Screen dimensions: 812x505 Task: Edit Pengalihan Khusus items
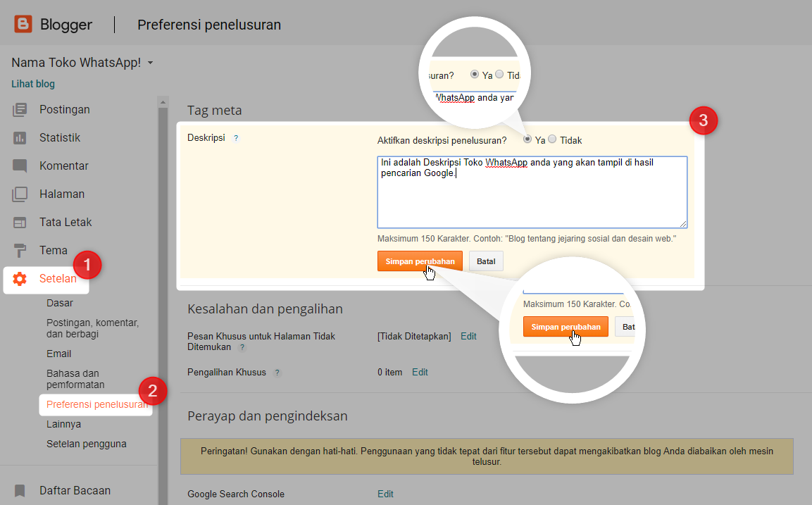click(x=420, y=373)
